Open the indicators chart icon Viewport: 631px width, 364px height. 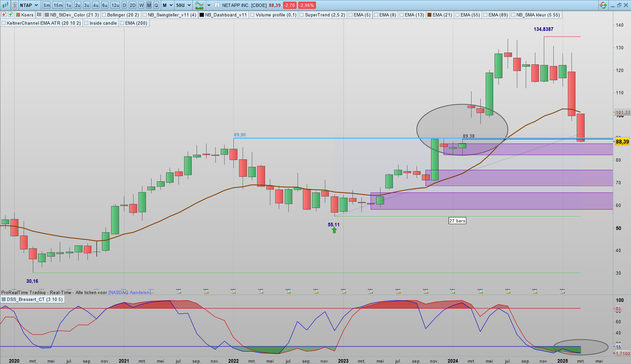(199, 5)
